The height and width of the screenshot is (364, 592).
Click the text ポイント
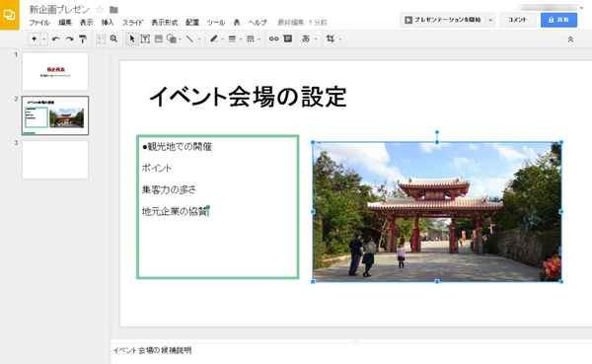(157, 168)
